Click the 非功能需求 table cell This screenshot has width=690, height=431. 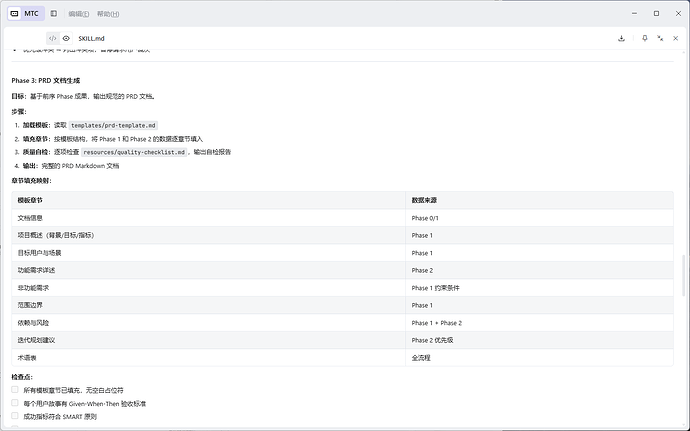(x=209, y=288)
